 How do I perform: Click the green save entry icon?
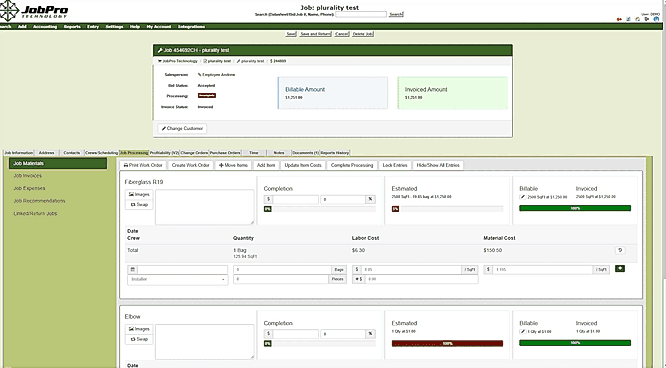pyautogui.click(x=620, y=269)
